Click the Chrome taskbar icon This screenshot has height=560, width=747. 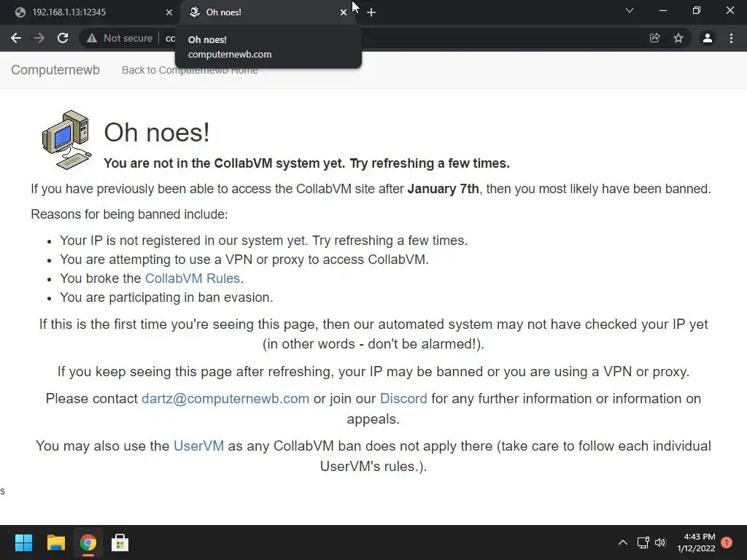click(x=88, y=542)
